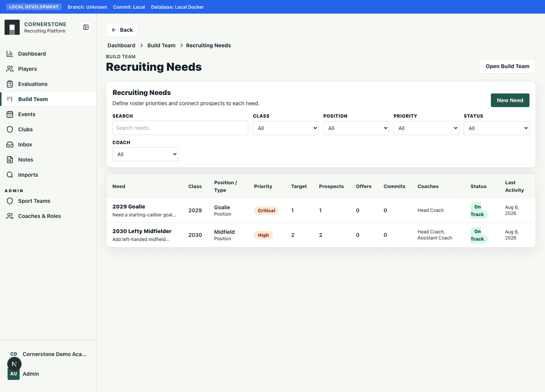Open Clubs in the sidebar
The width and height of the screenshot is (545, 392).
click(x=48, y=129)
